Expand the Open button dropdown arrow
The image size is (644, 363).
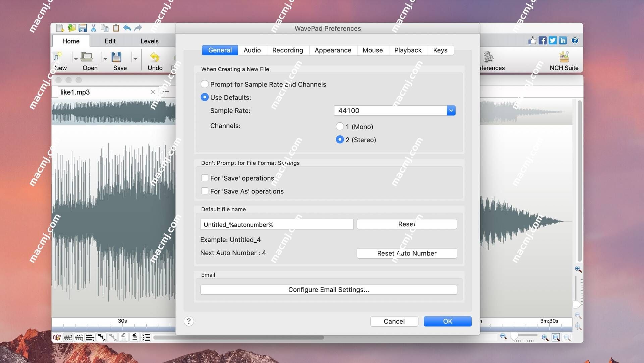(105, 59)
